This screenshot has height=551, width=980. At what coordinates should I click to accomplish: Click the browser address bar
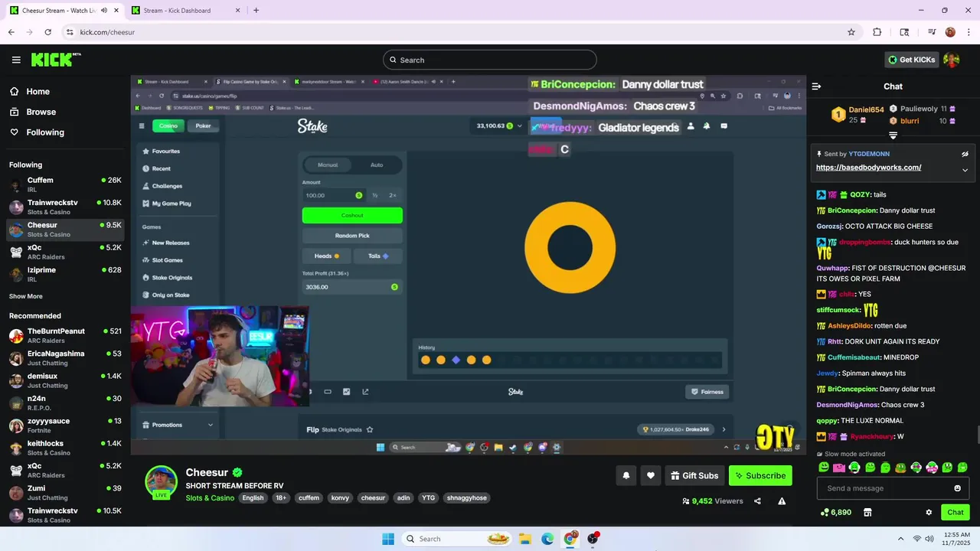tap(452, 32)
